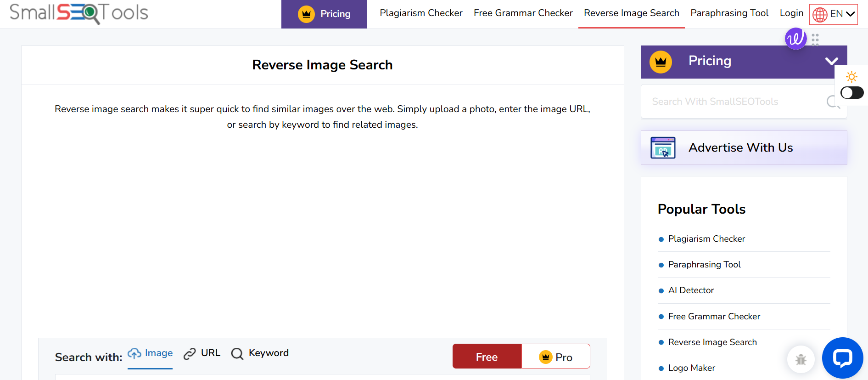The width and height of the screenshot is (868, 380).
Task: Click the Popular Tools heading
Action: coord(701,209)
